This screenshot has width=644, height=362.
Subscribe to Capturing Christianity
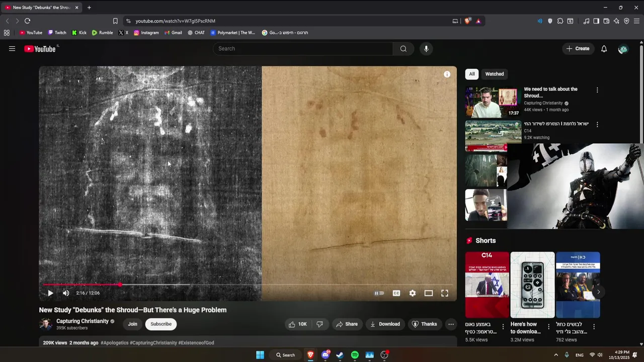pos(161,324)
